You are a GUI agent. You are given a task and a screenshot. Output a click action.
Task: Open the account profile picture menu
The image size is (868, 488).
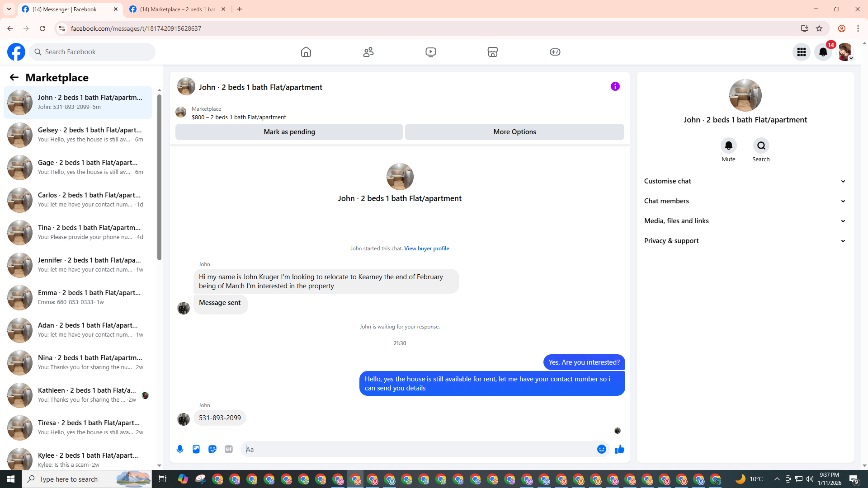[x=845, y=52]
